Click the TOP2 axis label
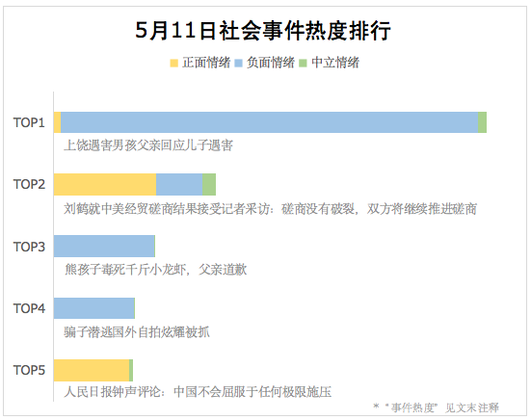Viewport: 531px width, 420px height. point(29,184)
